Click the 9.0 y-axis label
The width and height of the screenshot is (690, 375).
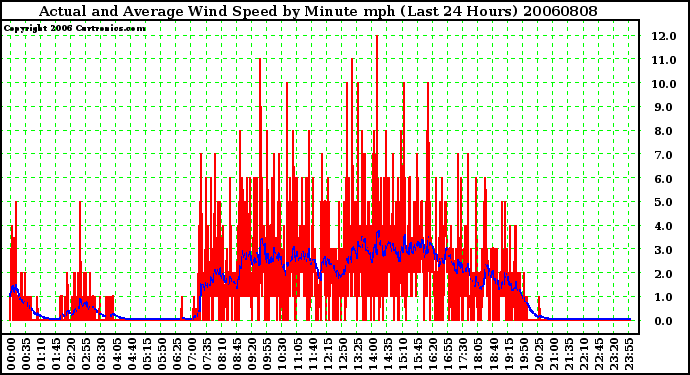click(664, 107)
